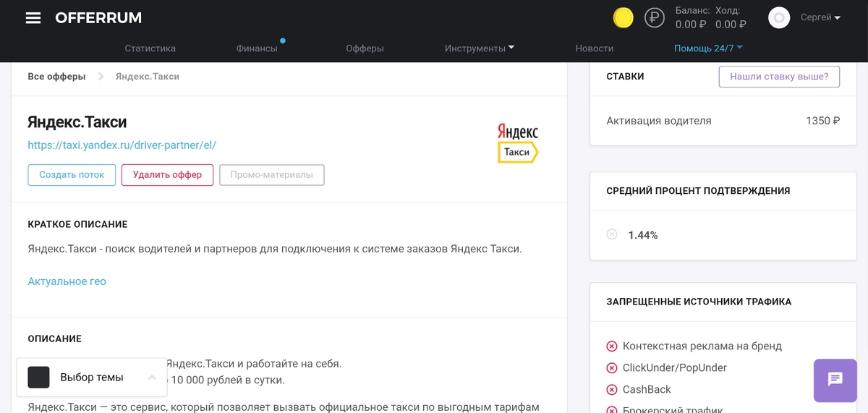Open the purple chat widget

click(835, 380)
